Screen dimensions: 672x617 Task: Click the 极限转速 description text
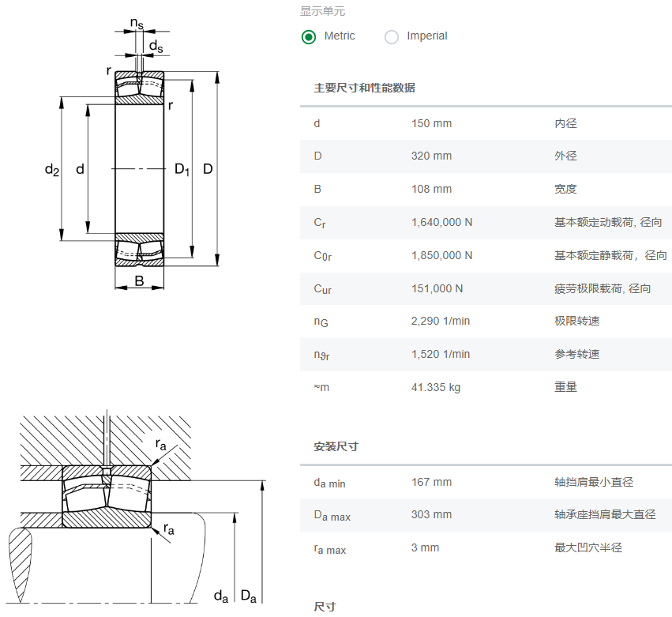click(577, 322)
